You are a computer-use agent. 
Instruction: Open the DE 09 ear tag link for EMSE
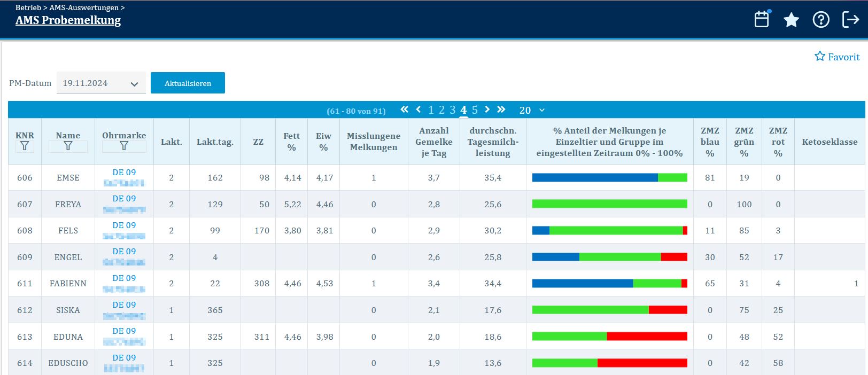(x=124, y=173)
